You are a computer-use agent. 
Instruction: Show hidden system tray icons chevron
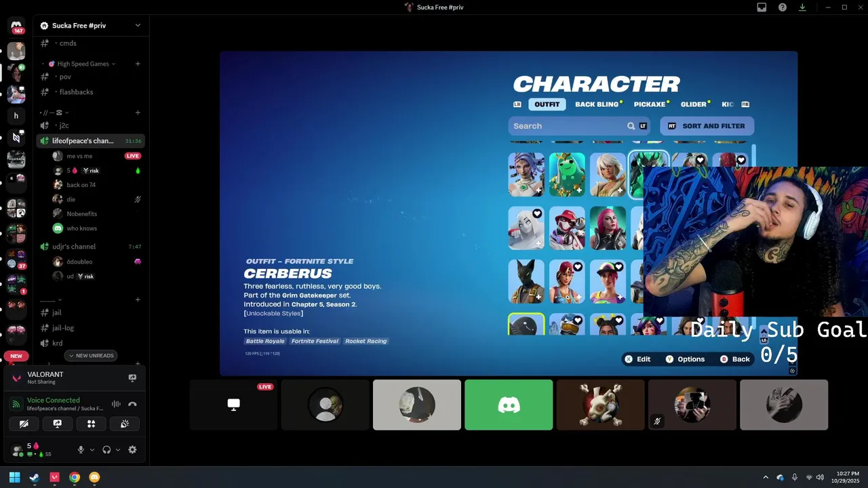[766, 477]
